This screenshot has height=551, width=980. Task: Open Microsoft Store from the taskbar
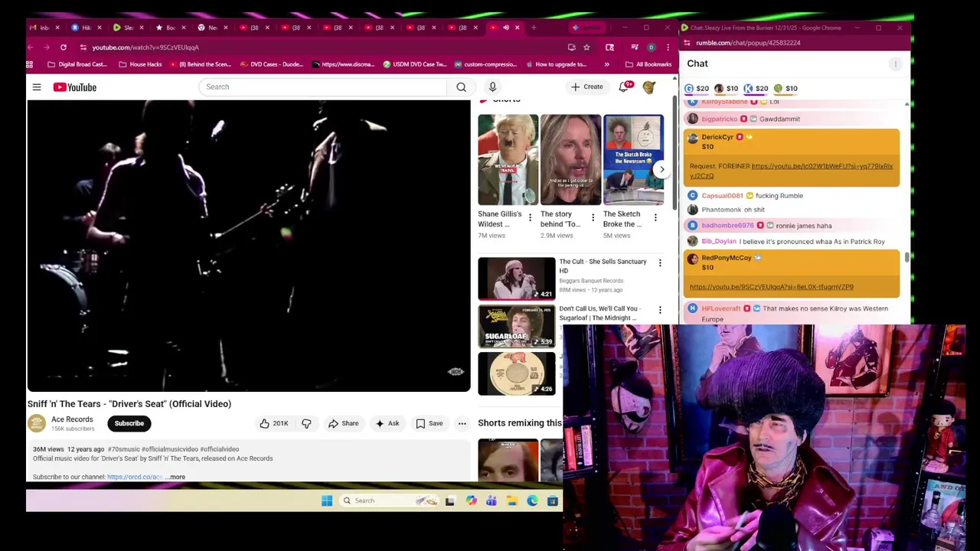click(552, 500)
